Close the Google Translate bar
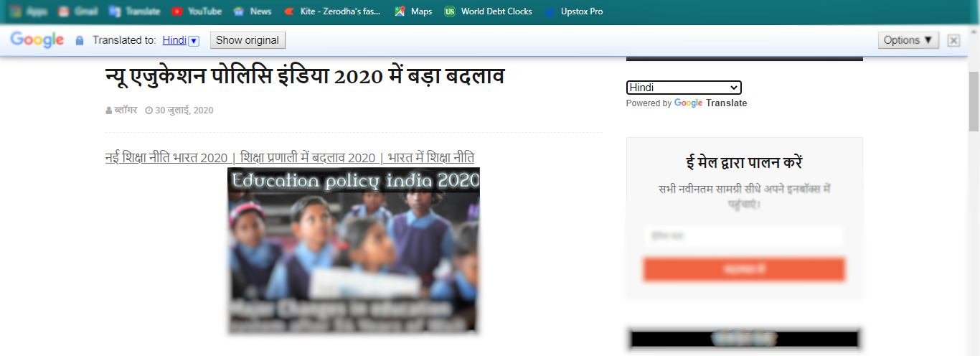980x356 pixels. (x=953, y=40)
